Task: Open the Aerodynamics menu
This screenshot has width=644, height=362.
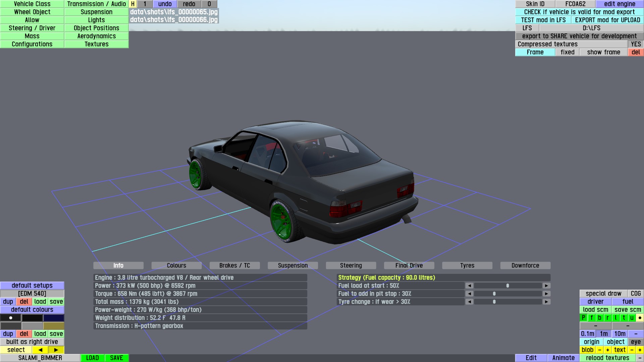Action: point(96,36)
